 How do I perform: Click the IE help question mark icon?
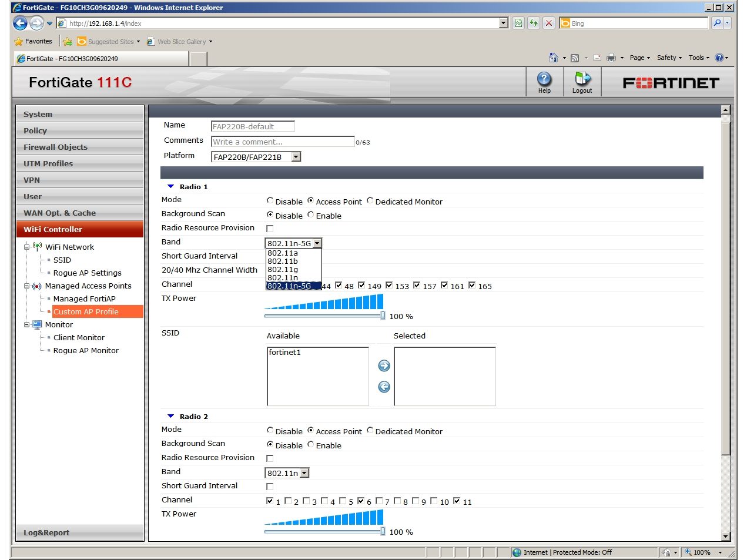tap(719, 58)
